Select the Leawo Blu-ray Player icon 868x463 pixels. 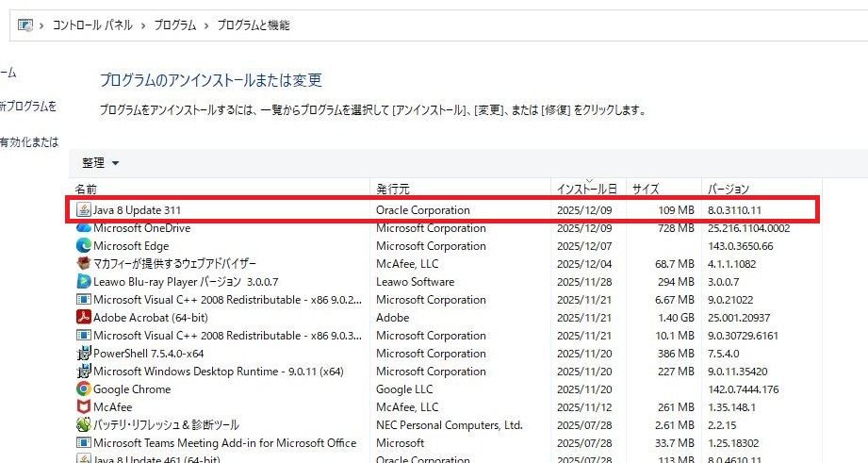[83, 282]
